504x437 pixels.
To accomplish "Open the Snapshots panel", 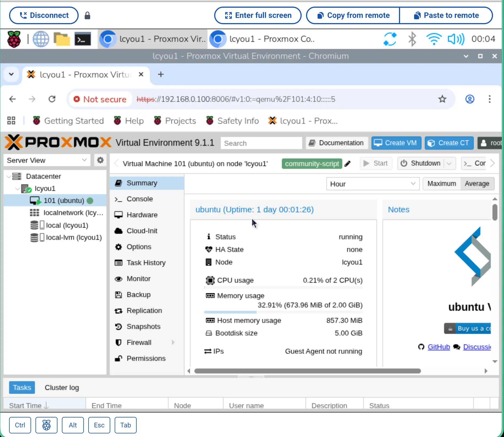I will [x=144, y=326].
